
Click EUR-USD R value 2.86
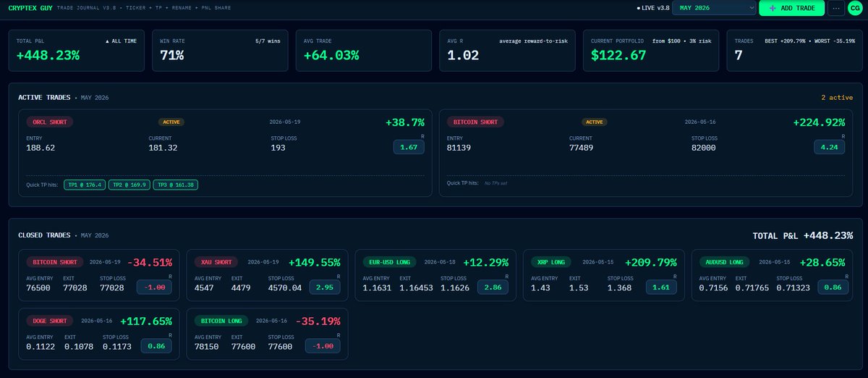pyautogui.click(x=493, y=287)
